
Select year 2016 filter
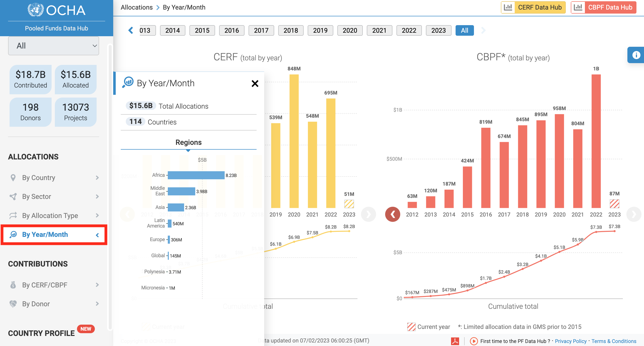pyautogui.click(x=232, y=30)
